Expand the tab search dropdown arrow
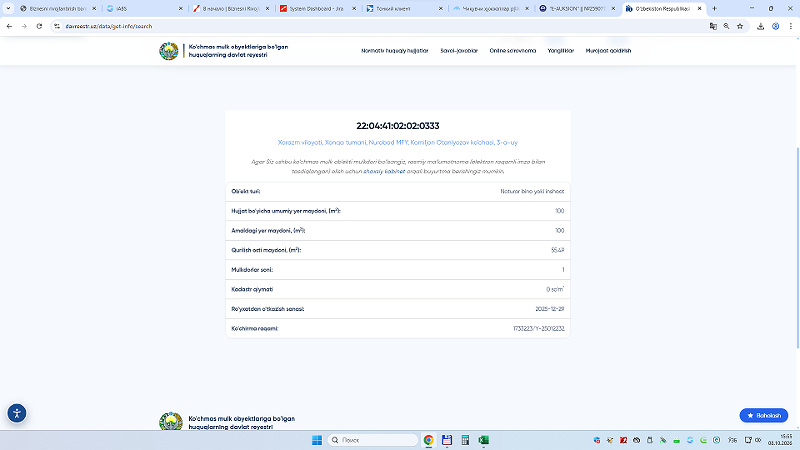This screenshot has width=800, height=450. pos(8,8)
